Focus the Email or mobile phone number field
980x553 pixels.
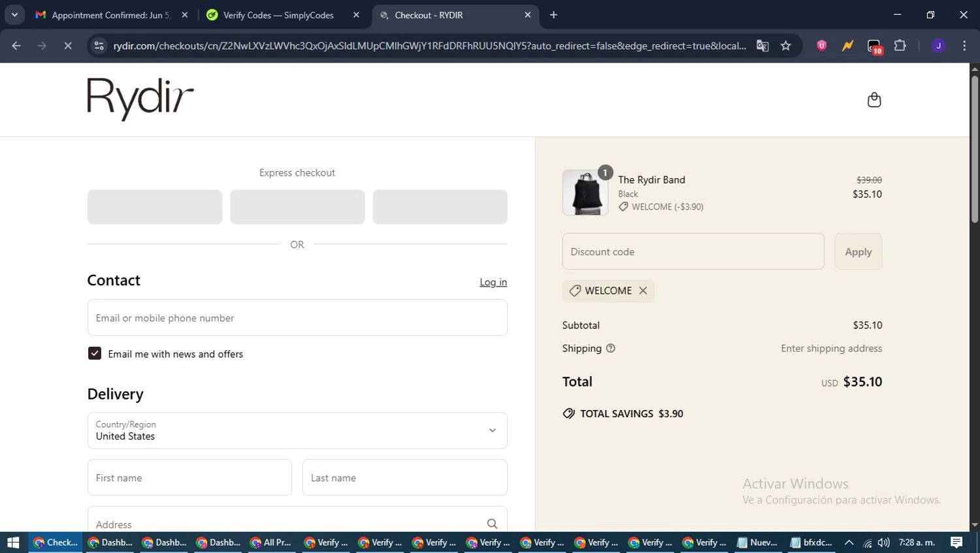[297, 317]
